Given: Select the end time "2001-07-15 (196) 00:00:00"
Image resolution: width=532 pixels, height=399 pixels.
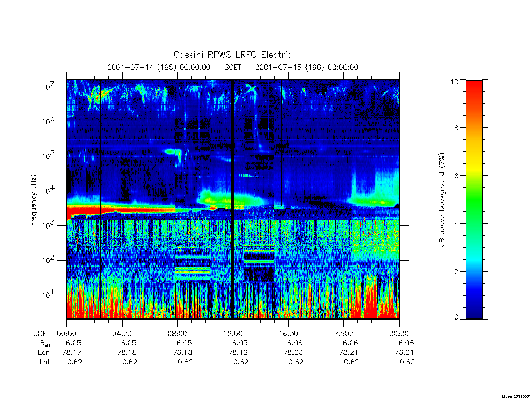Looking at the screenshot, I should [x=307, y=67].
